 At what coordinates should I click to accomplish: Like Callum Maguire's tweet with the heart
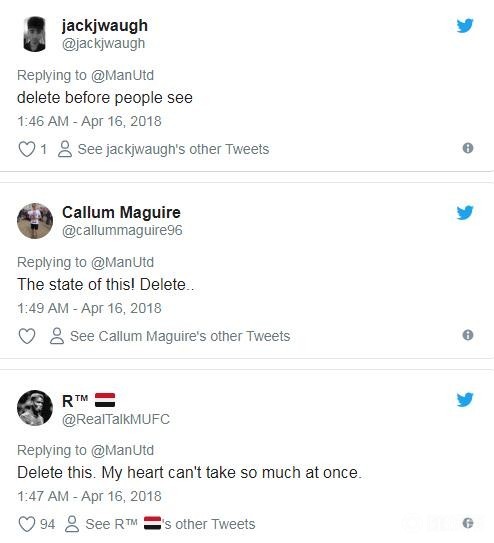click(27, 336)
